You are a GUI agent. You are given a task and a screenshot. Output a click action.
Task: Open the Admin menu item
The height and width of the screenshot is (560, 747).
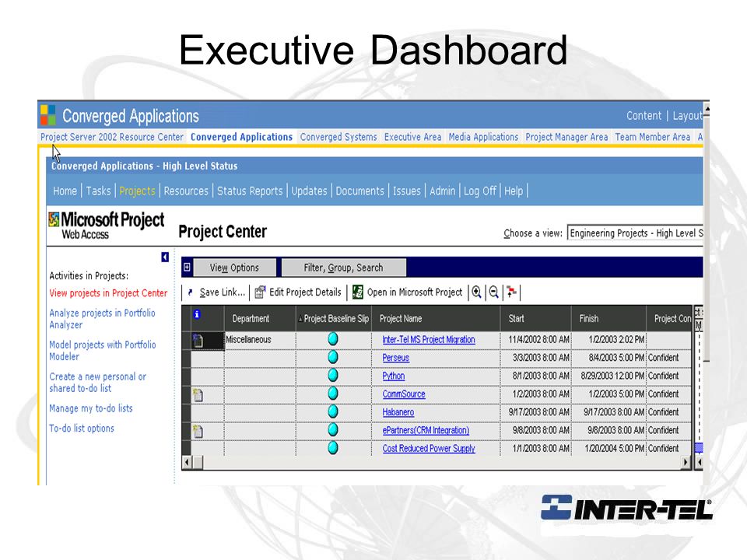[442, 191]
